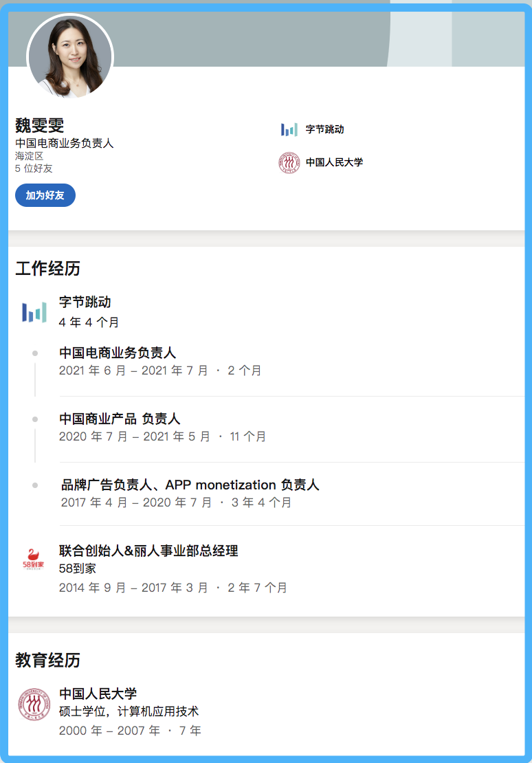Viewport: 532px width, 763px height.
Task: Click the circular profile photo
Action: tap(69, 56)
